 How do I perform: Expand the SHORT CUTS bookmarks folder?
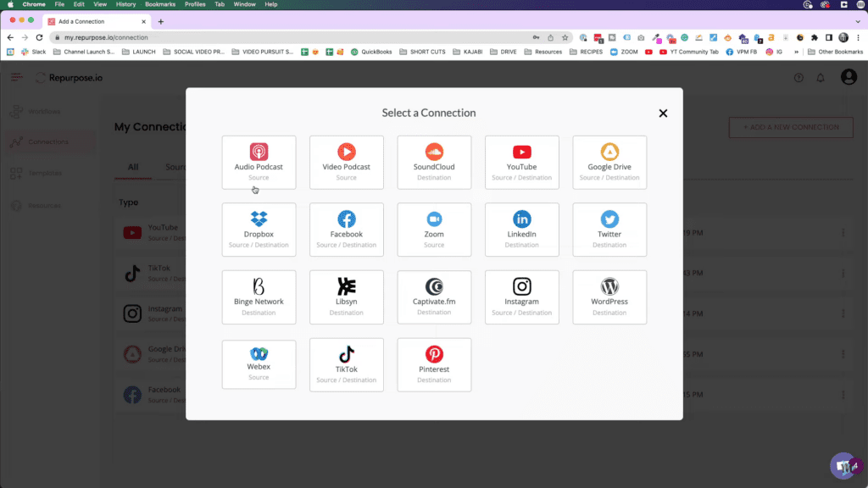coord(422,52)
